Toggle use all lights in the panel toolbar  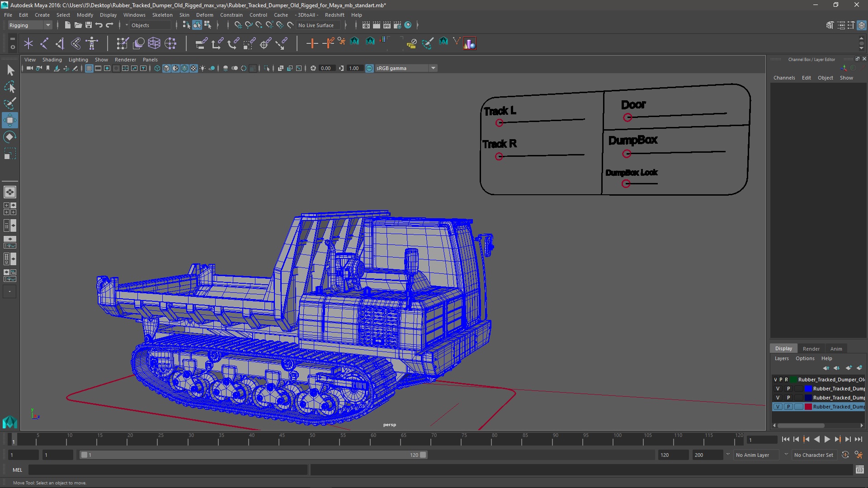[203, 68]
